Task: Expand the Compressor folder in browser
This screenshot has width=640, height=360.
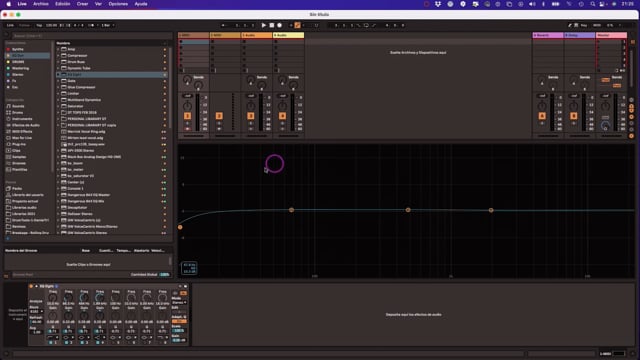Action: (58, 56)
